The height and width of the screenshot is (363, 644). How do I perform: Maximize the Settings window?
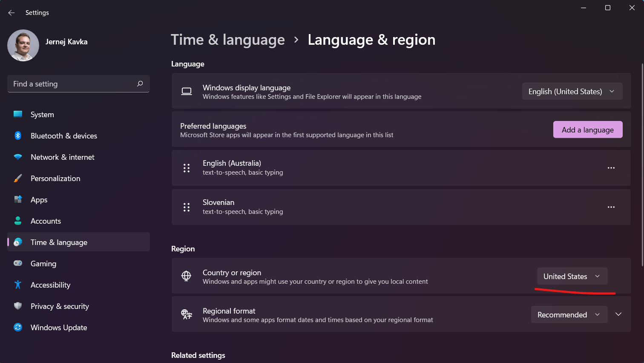click(x=608, y=8)
